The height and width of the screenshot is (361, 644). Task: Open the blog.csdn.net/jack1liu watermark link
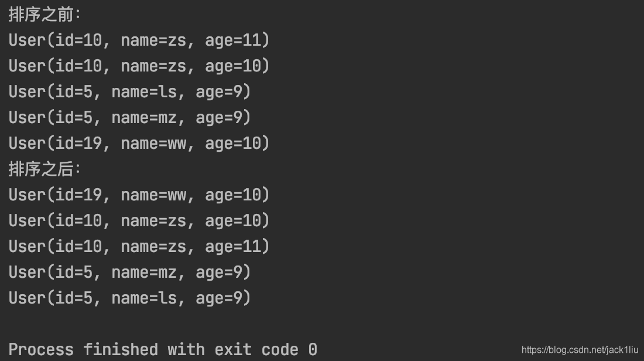click(x=580, y=350)
